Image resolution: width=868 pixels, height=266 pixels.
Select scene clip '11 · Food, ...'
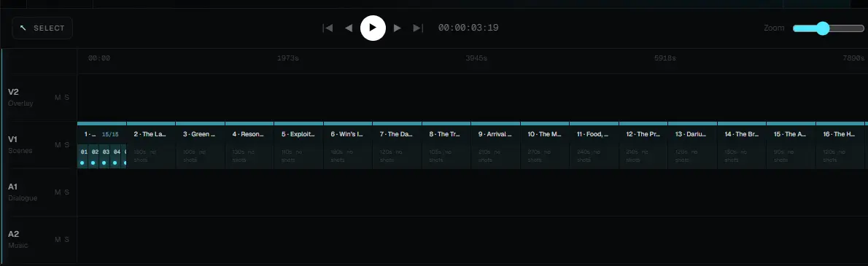click(594, 145)
